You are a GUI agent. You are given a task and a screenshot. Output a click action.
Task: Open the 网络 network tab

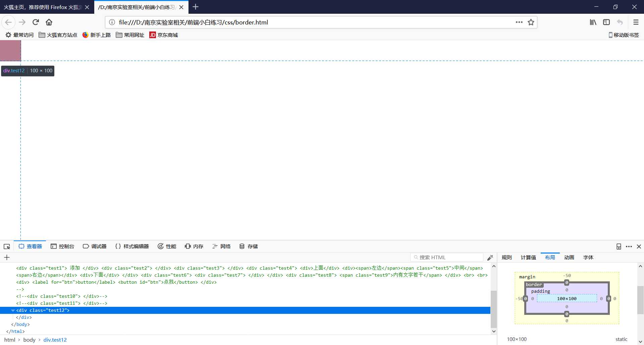pos(221,246)
